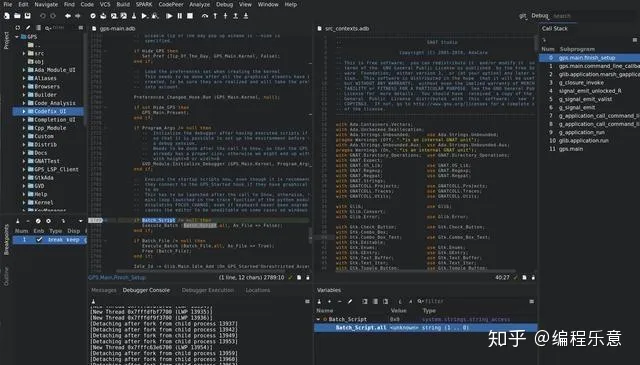Viewport: 640px width, 365px height.
Task: Click the debugger Step Over curved-arrow icon
Action: 205,16
